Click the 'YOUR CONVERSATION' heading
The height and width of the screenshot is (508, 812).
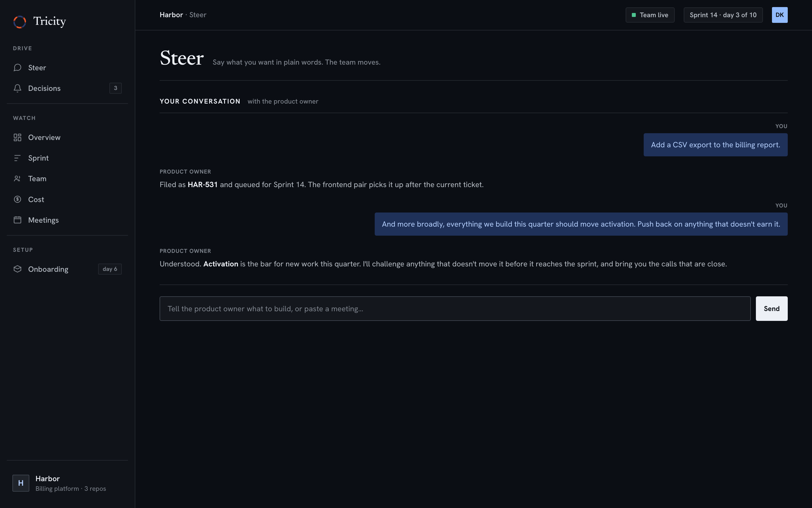pyautogui.click(x=200, y=101)
